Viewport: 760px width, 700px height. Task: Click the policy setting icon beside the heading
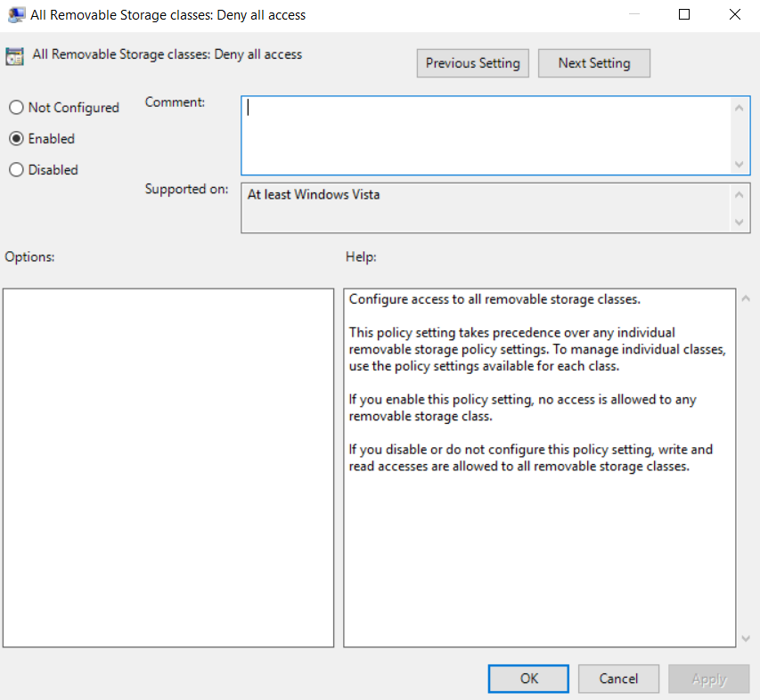click(x=14, y=56)
